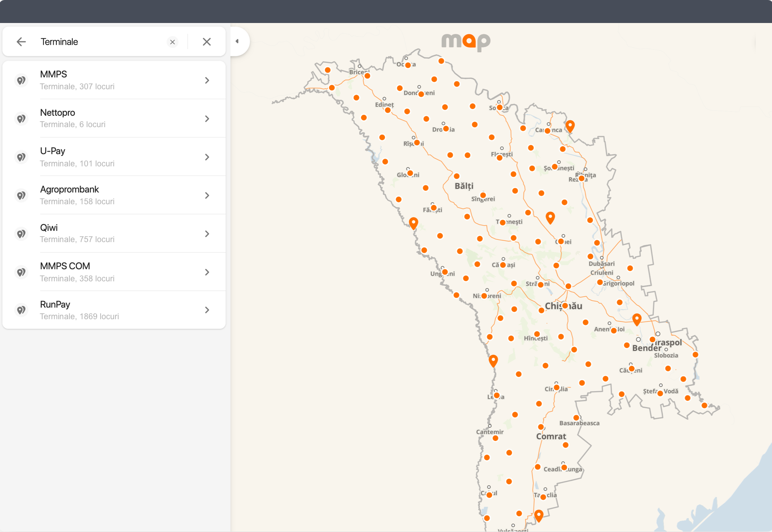
Task: Click the Qiwi location pin icon
Action: pos(21,234)
